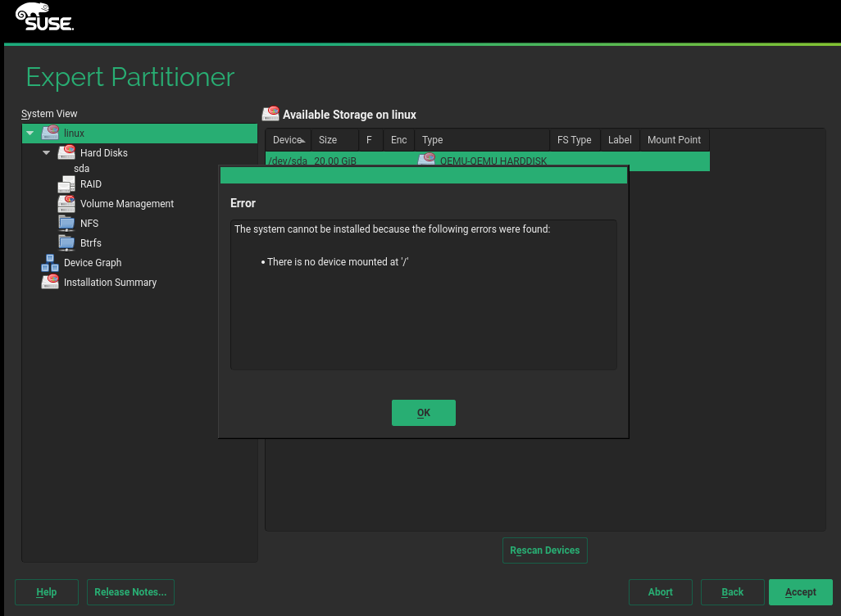Image resolution: width=841 pixels, height=616 pixels.
Task: Click the Rescan Devices button
Action: click(x=544, y=550)
